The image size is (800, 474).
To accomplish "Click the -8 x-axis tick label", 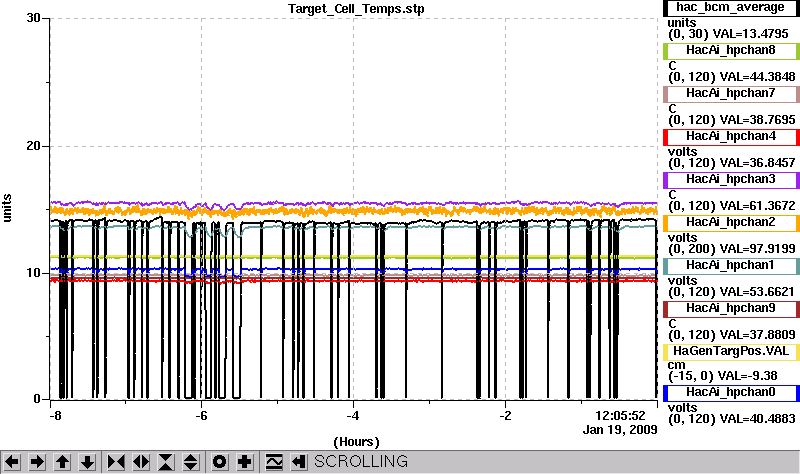I will (x=55, y=416).
